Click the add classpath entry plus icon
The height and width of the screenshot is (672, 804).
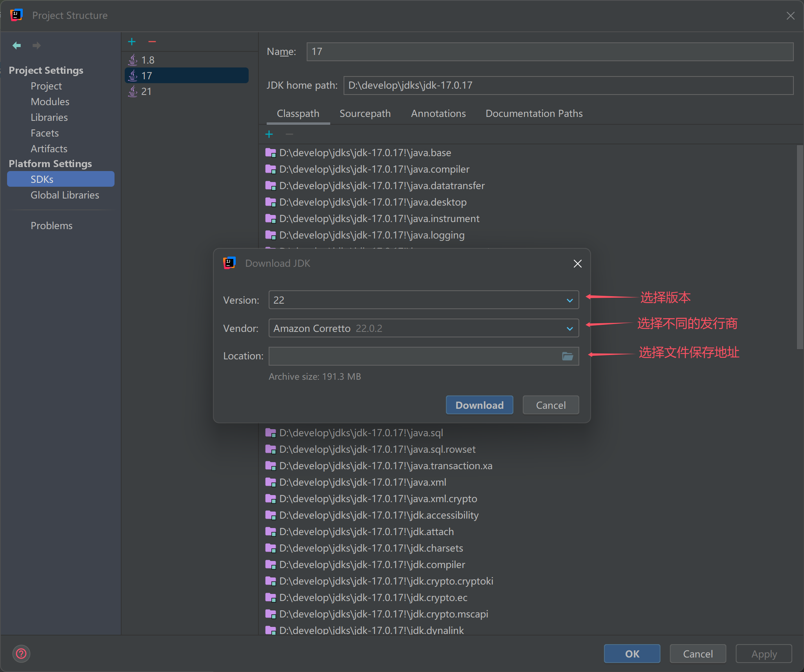tap(269, 135)
